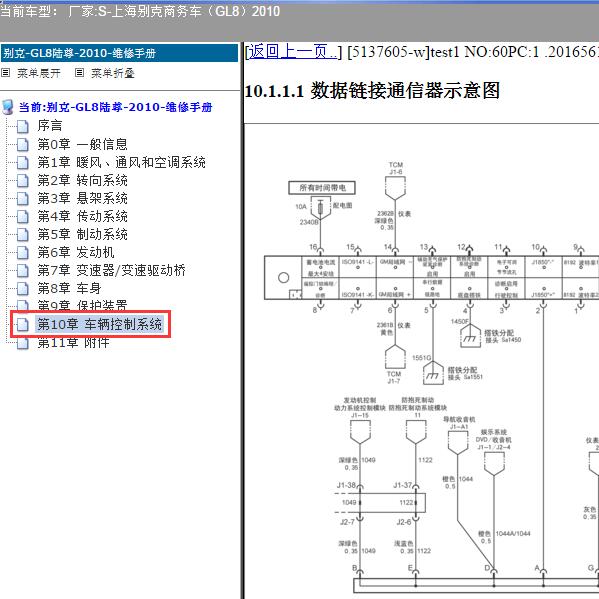Click the 返回上一页 link
Image resolution: width=599 pixels, height=599 pixels.
point(293,52)
